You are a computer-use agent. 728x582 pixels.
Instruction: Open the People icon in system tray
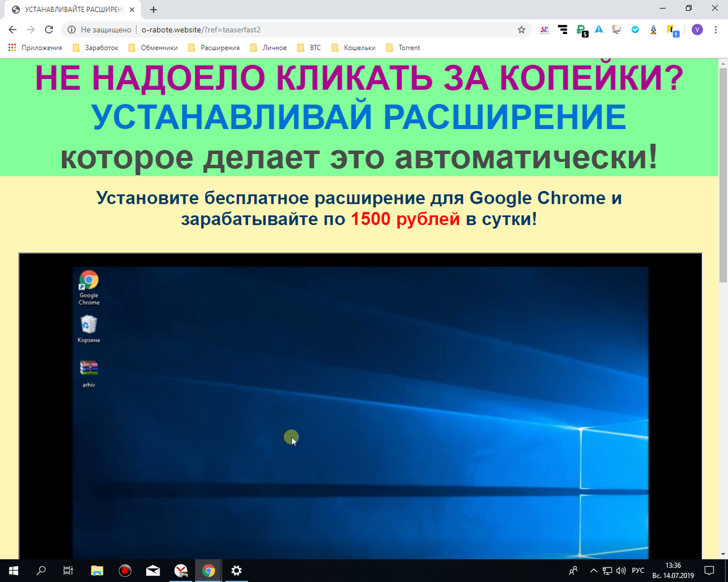click(x=573, y=570)
